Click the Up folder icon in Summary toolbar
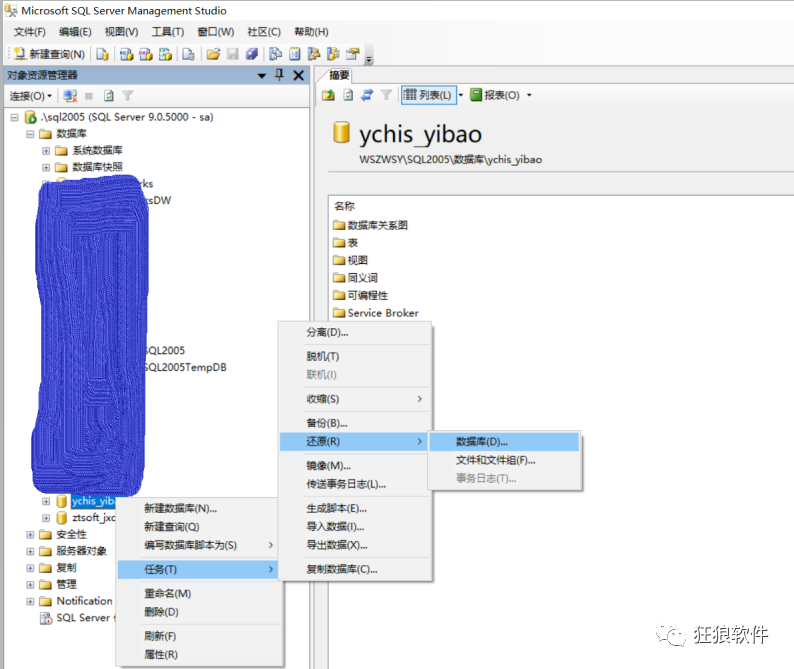 pyautogui.click(x=328, y=95)
